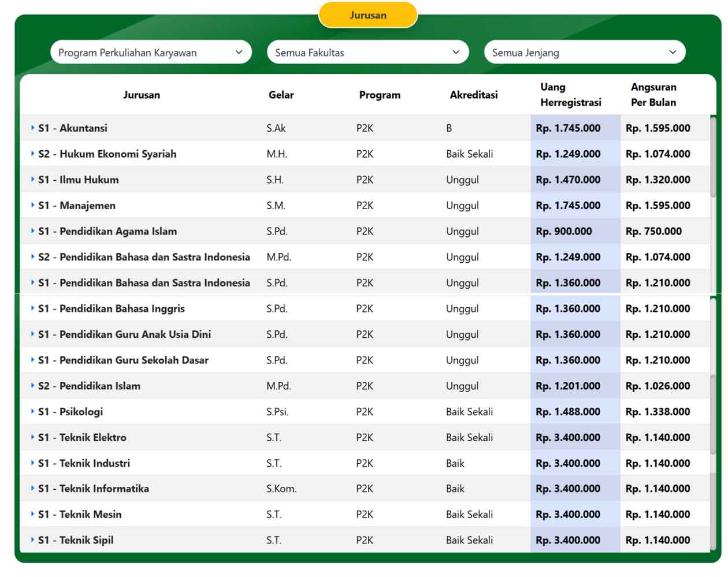The height and width of the screenshot is (577, 728).
Task: Click S1 - Pendidikan Agama Islam name
Action: [x=107, y=232]
